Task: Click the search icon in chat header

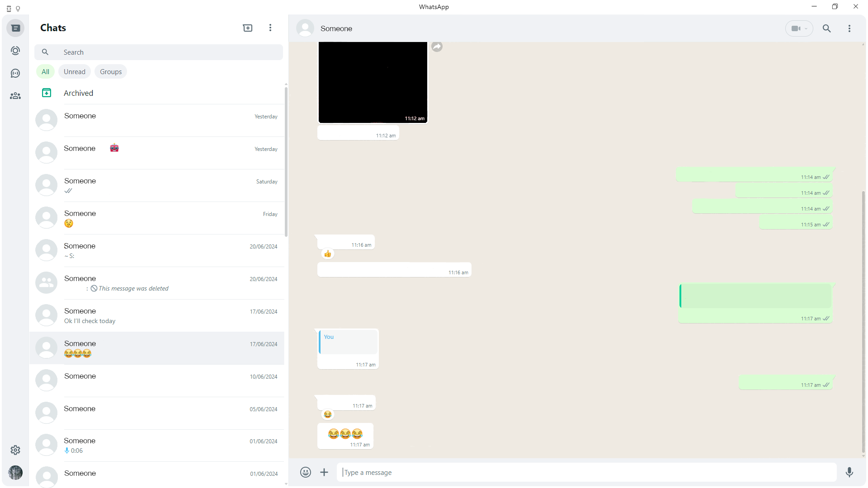Action: [x=827, y=28]
